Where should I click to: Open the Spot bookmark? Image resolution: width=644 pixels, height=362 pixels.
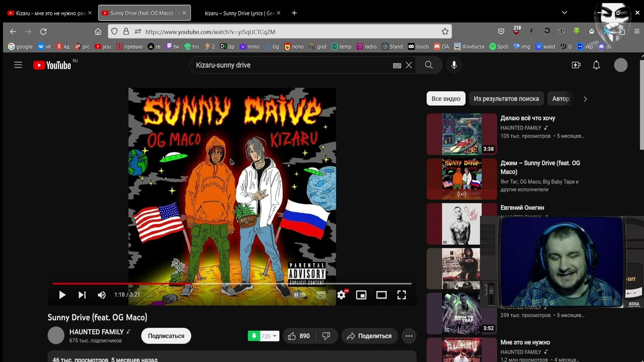pos(499,46)
